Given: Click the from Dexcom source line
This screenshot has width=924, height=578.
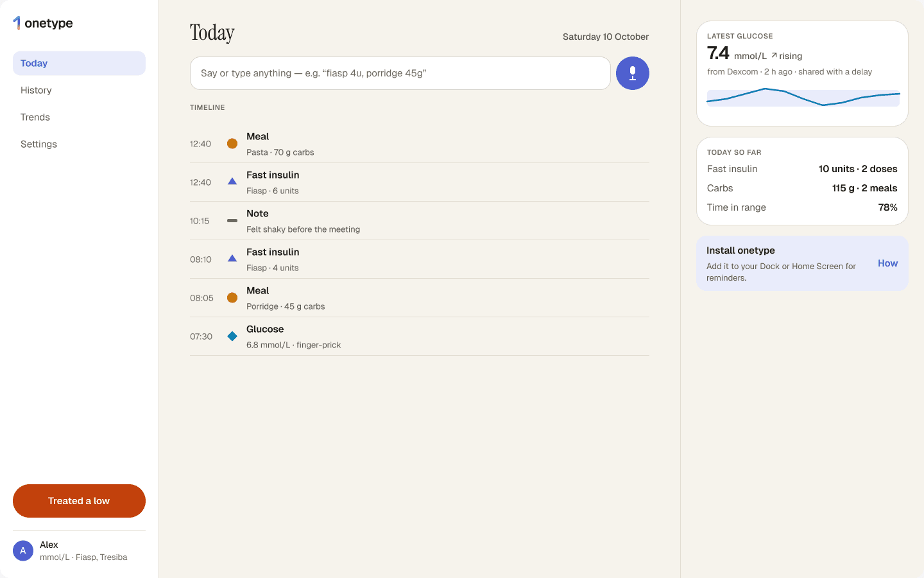Looking at the screenshot, I should 789,72.
